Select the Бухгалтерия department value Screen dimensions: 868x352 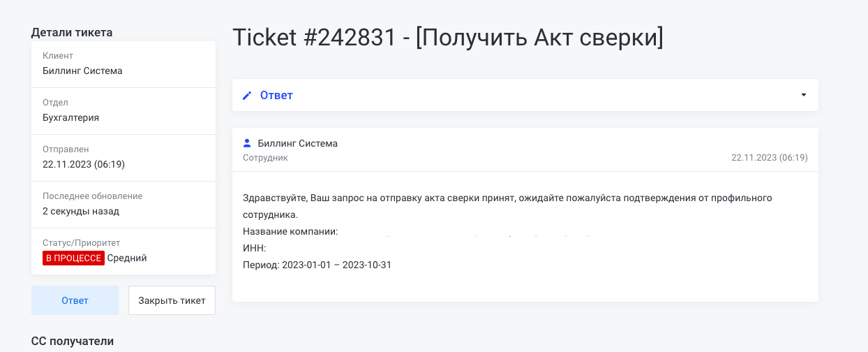(x=70, y=117)
